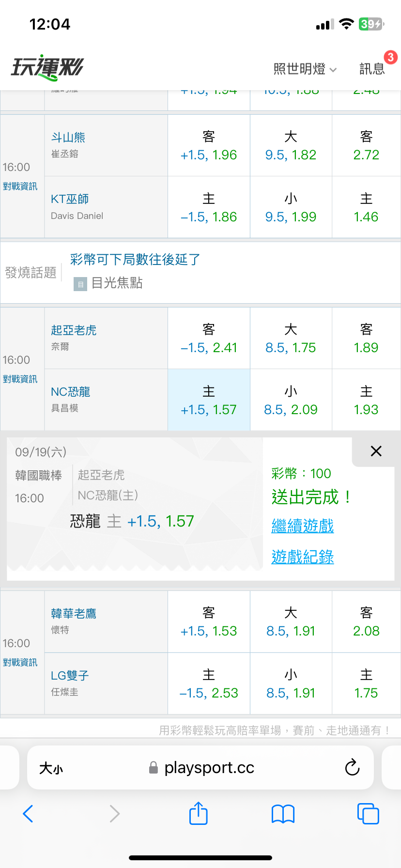Open the 大小 text size menu
This screenshot has height=868, width=401.
point(51,768)
